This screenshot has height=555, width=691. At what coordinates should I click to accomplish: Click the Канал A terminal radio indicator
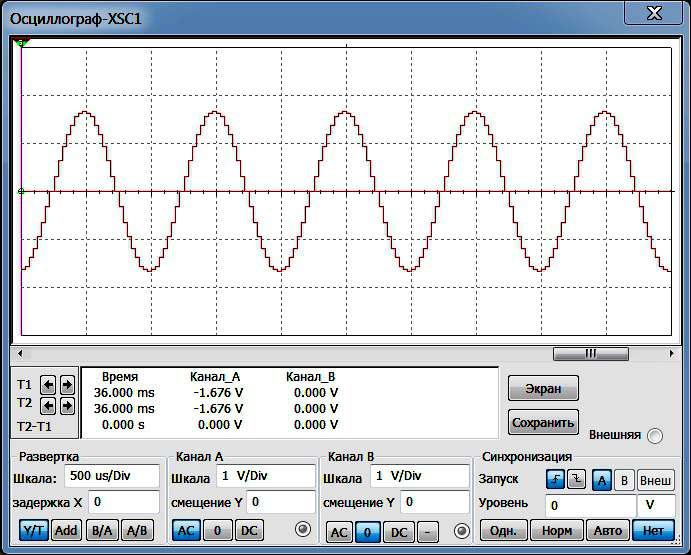(303, 529)
